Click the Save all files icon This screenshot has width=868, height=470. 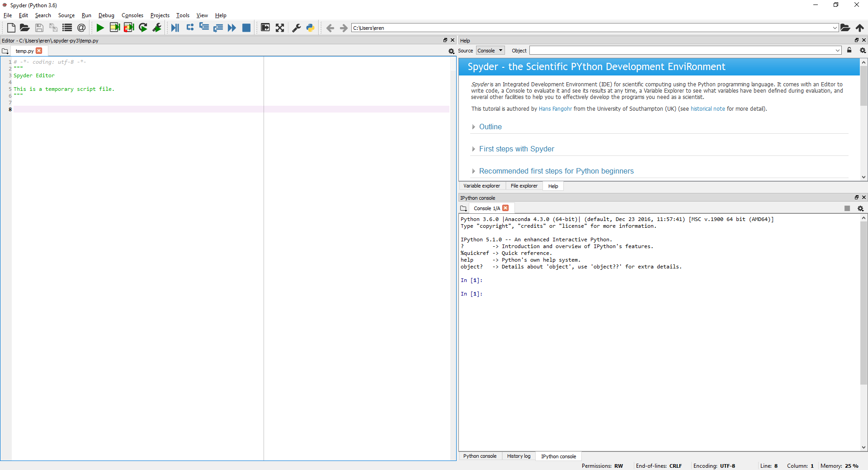click(53, 28)
